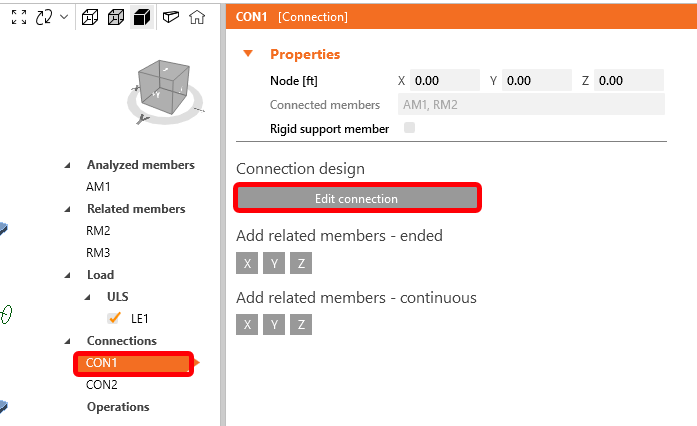Open the dropdown arrow next to rotate
The image size is (697, 426).
coord(64,17)
